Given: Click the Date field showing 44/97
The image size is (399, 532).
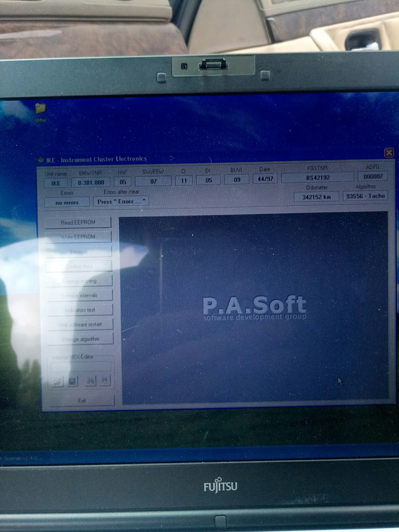Looking at the screenshot, I should 265,179.
